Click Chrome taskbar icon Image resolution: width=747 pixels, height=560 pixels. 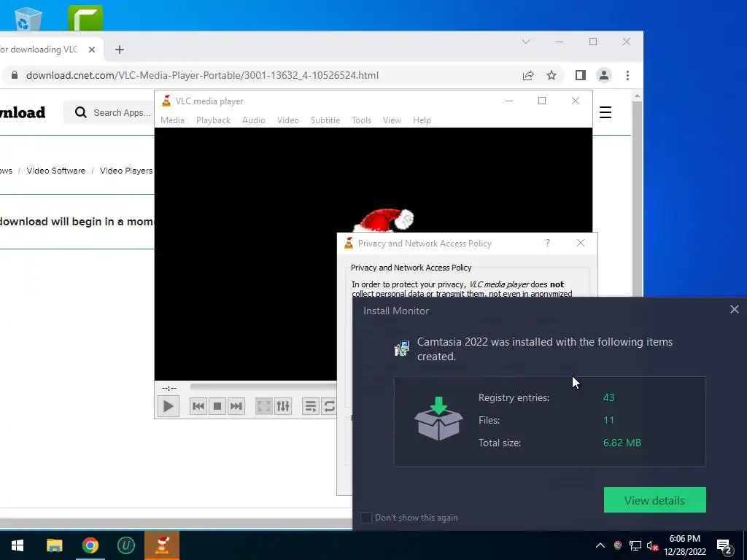[x=90, y=545]
